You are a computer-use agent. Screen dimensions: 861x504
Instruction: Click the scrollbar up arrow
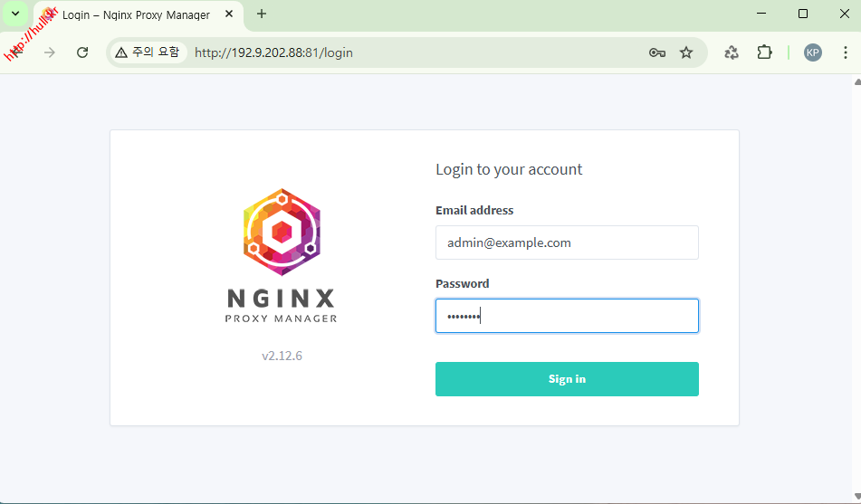click(x=856, y=81)
